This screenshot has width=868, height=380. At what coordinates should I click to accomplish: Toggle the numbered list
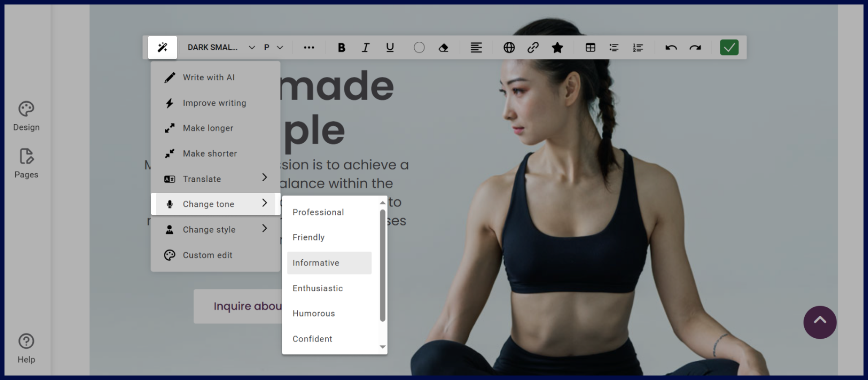(x=638, y=47)
